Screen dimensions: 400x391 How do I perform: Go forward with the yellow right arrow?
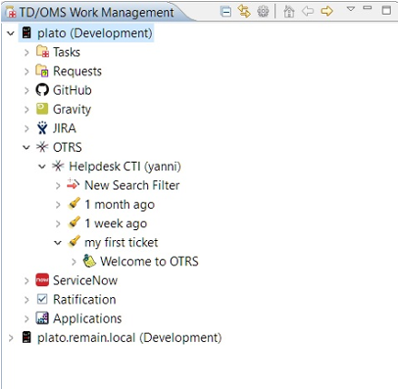coord(327,11)
